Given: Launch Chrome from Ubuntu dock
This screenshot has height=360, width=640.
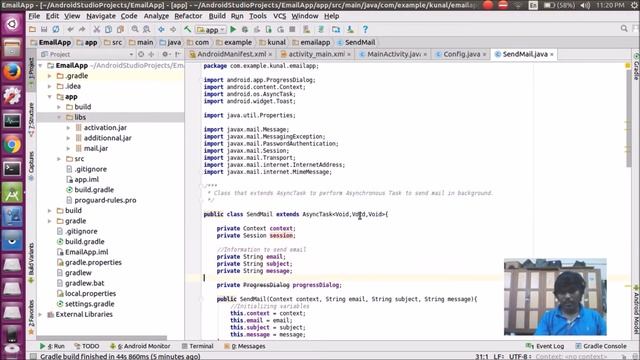Looking at the screenshot, I should tap(12, 145).
